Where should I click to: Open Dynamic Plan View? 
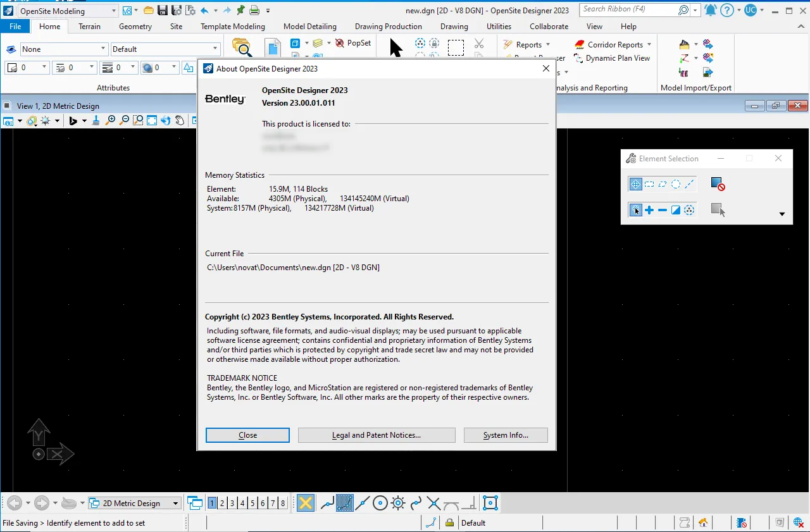point(612,58)
